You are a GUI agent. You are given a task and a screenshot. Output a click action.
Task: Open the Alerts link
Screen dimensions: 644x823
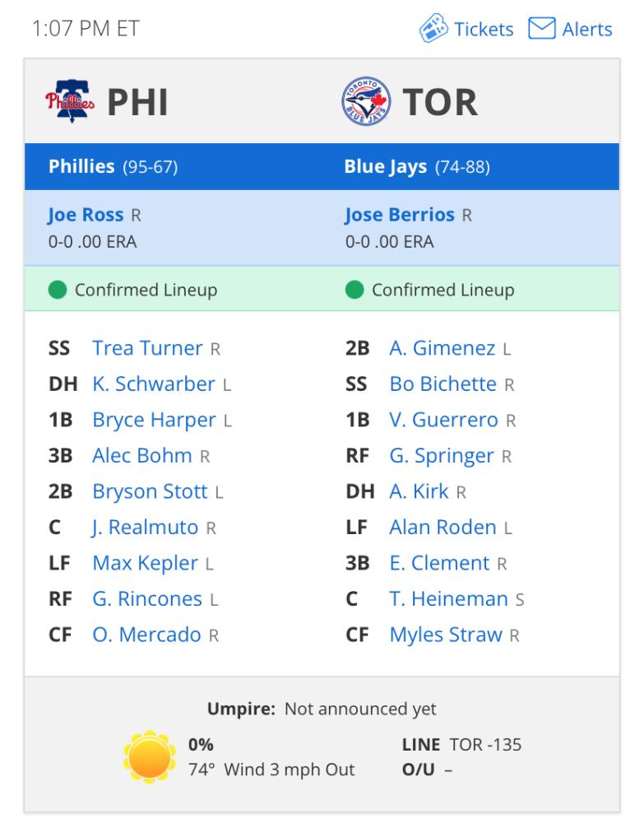click(x=586, y=29)
